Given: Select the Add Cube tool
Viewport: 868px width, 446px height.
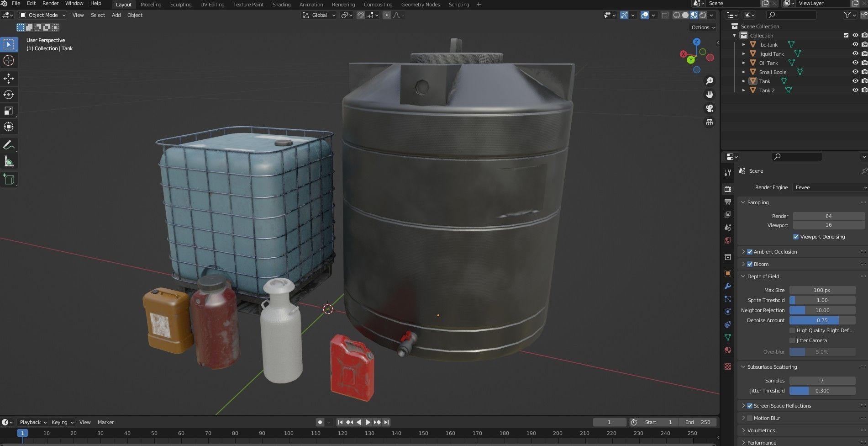Looking at the screenshot, I should coord(9,179).
